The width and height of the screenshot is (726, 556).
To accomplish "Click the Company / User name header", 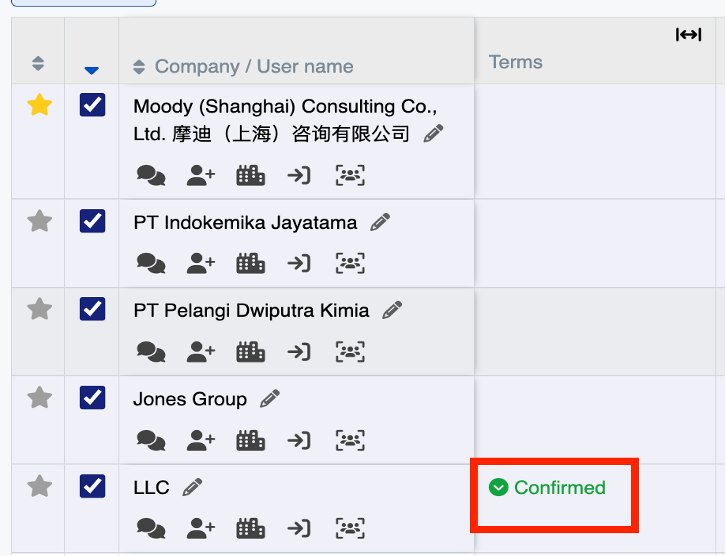I will point(254,67).
